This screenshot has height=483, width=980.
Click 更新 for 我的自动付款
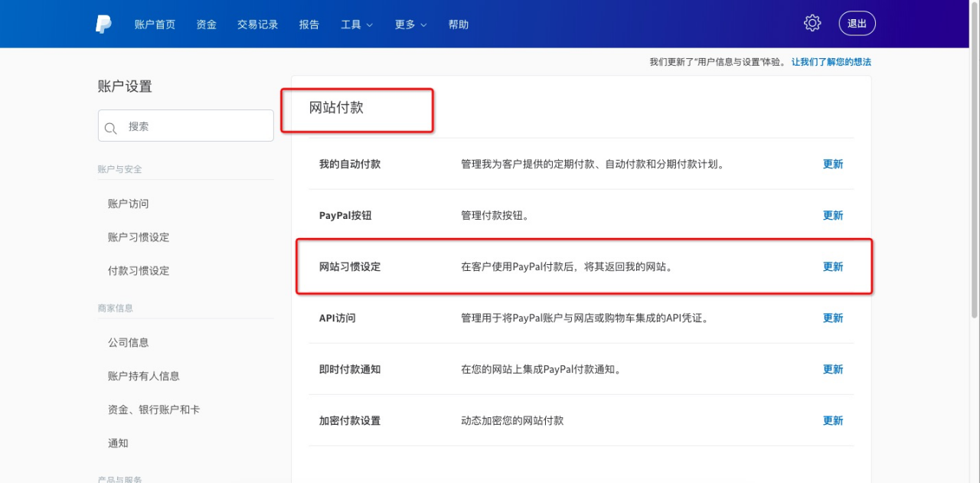pyautogui.click(x=833, y=164)
